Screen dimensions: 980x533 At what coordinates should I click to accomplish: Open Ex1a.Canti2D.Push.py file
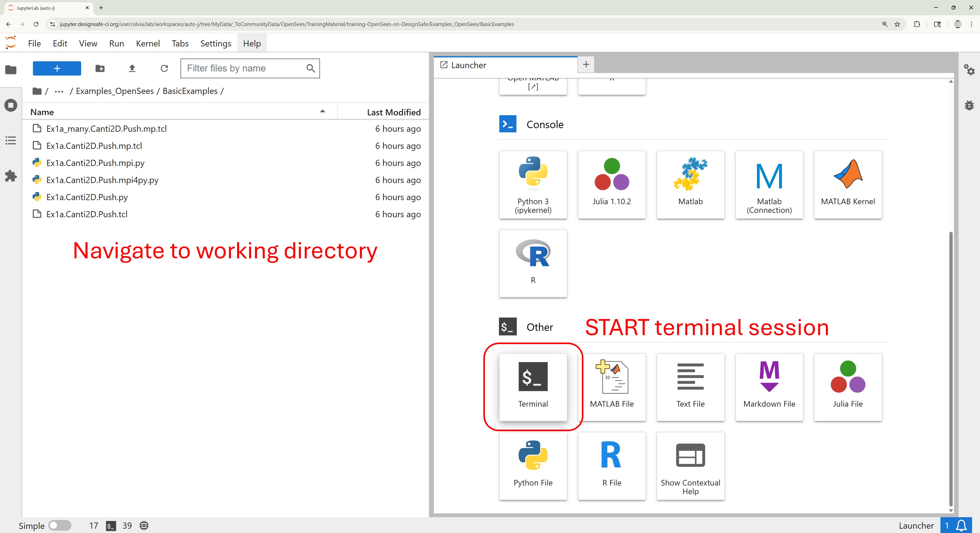click(x=87, y=197)
